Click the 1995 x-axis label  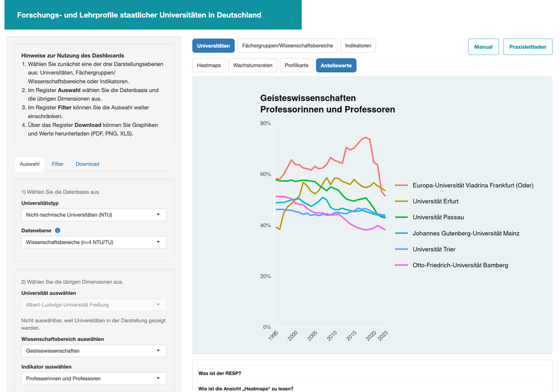pyautogui.click(x=273, y=336)
